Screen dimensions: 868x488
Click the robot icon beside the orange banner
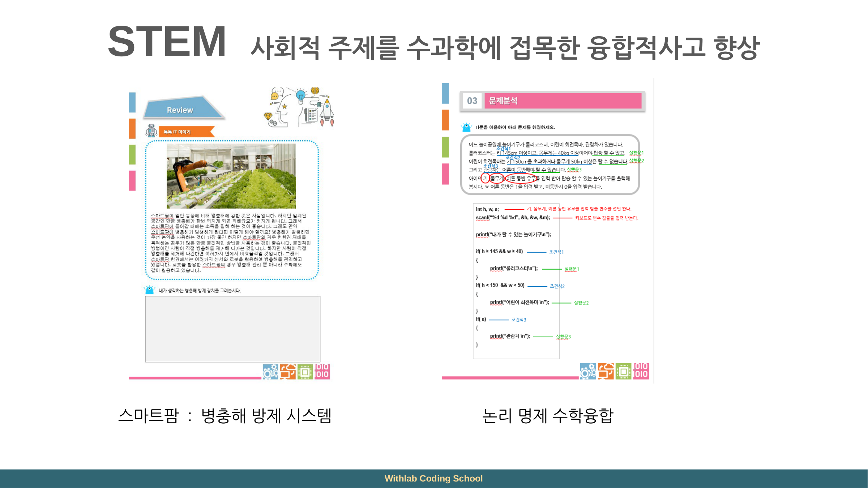(x=151, y=130)
